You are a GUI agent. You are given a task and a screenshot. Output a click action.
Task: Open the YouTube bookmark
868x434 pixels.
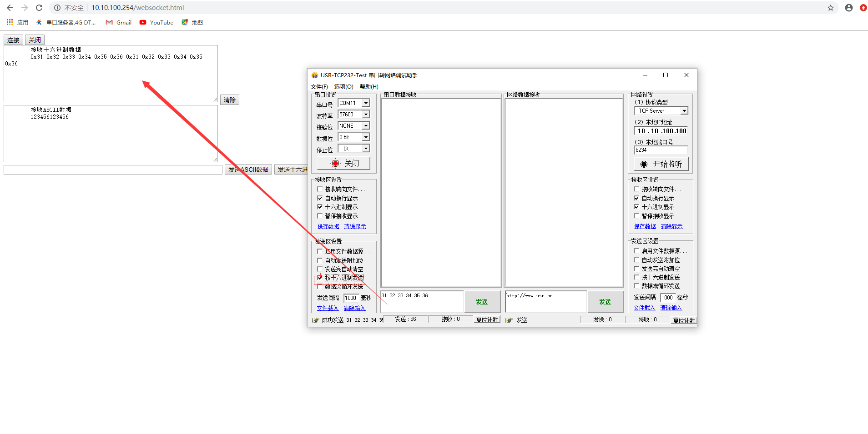[x=156, y=22]
